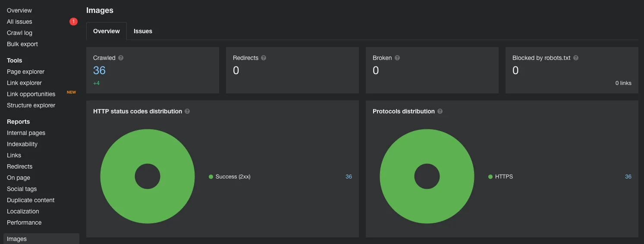The height and width of the screenshot is (244, 644).
Task: Click the Redirects card value 0
Action: (236, 70)
